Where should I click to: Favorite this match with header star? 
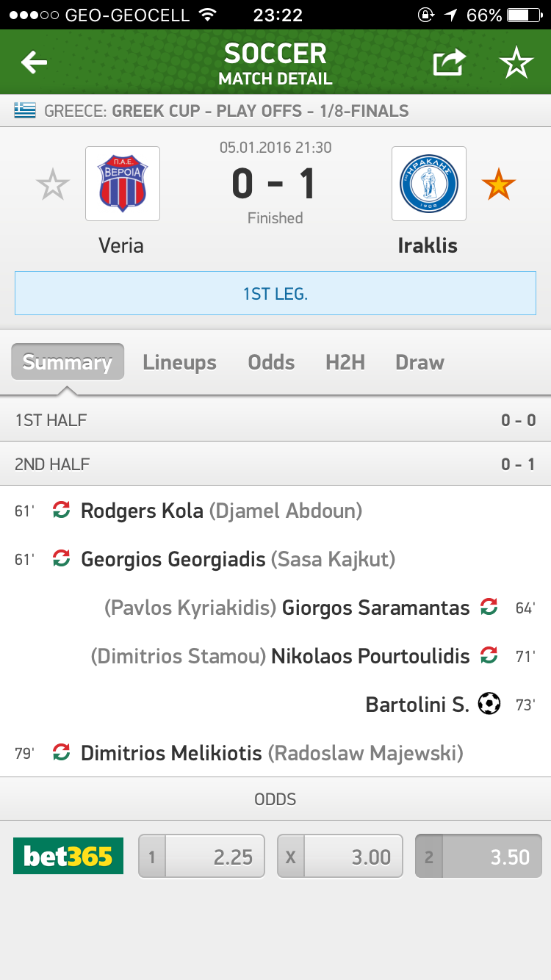click(516, 64)
